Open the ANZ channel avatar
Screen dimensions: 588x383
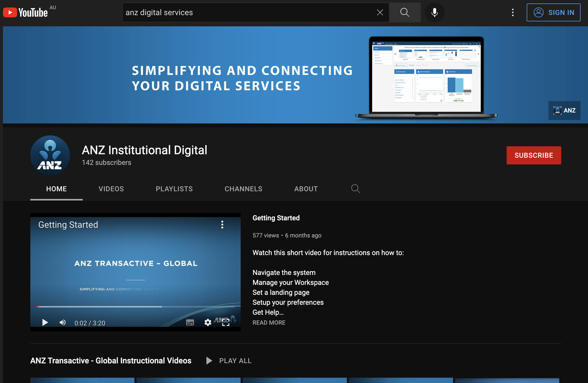pyautogui.click(x=50, y=155)
